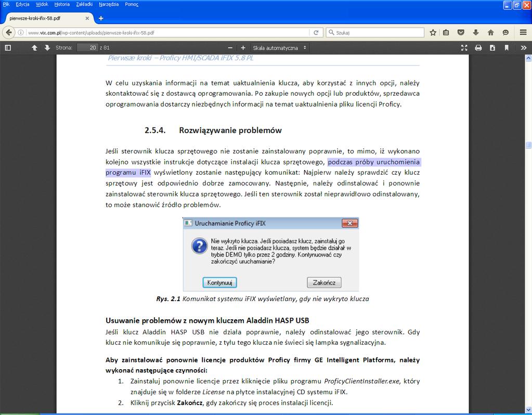Click the z 81 page count label
Viewport: 532px width, 415px height.
[105, 48]
